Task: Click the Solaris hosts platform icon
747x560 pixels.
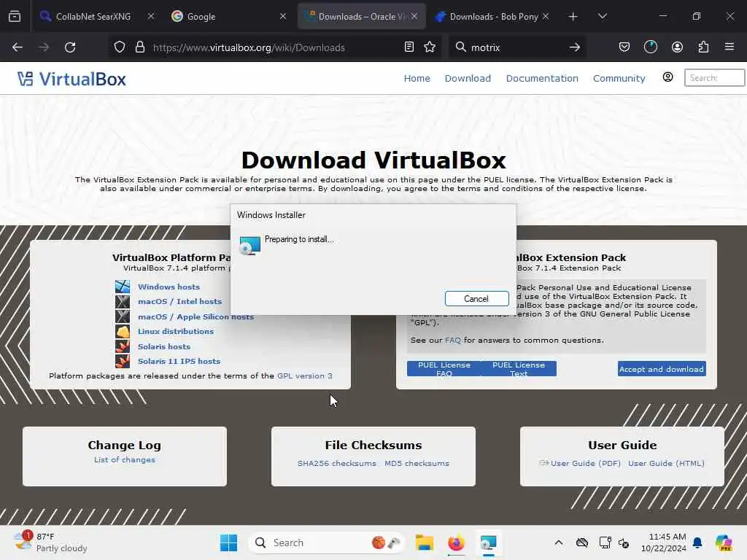Action: pyautogui.click(x=123, y=346)
